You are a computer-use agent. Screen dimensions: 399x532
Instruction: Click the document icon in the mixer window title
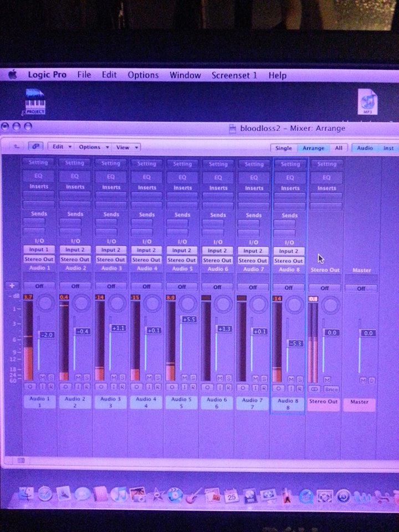coord(233,129)
